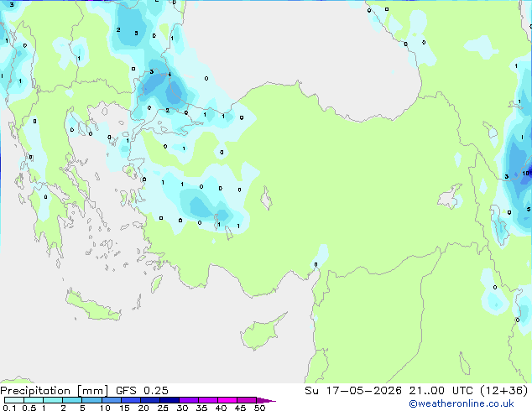Click the 'Su 17-05-2026' date text
The width and height of the screenshot is (532, 411).
[353, 391]
